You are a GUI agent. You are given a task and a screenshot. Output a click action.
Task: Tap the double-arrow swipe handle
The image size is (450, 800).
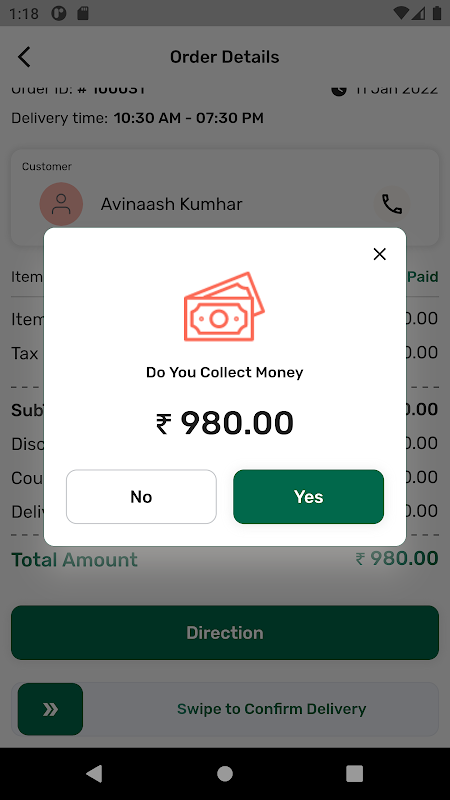tap(50, 709)
